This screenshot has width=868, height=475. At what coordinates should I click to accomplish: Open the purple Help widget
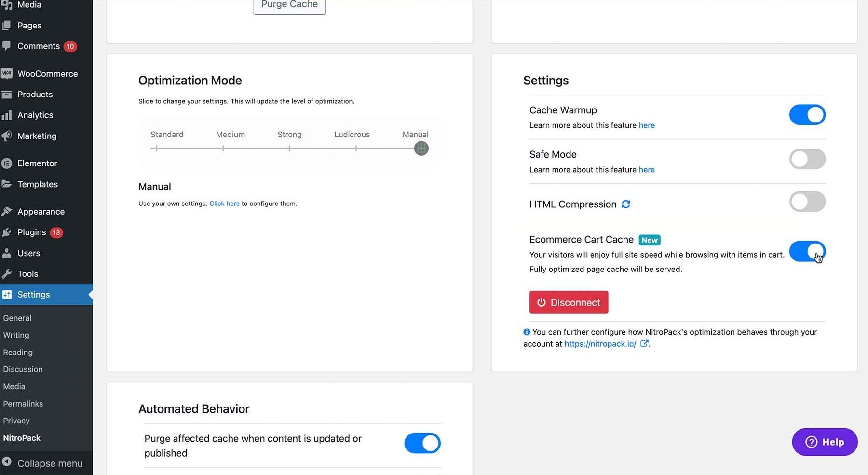click(825, 442)
